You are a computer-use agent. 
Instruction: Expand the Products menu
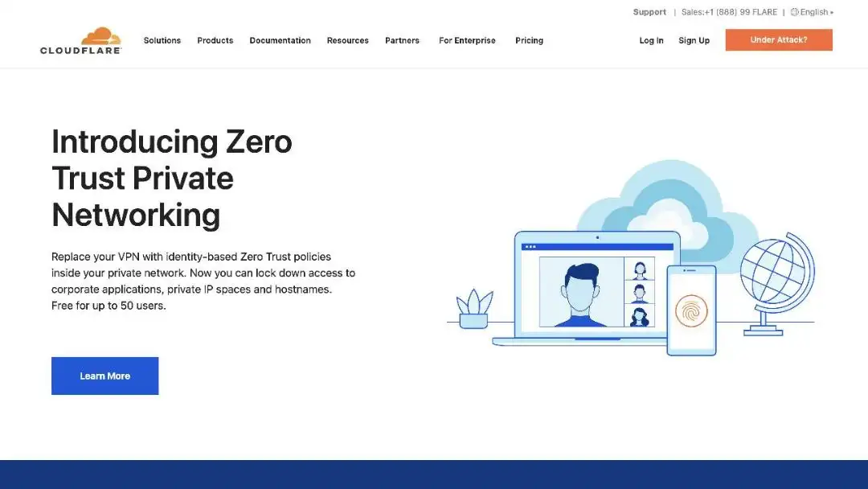pos(215,40)
